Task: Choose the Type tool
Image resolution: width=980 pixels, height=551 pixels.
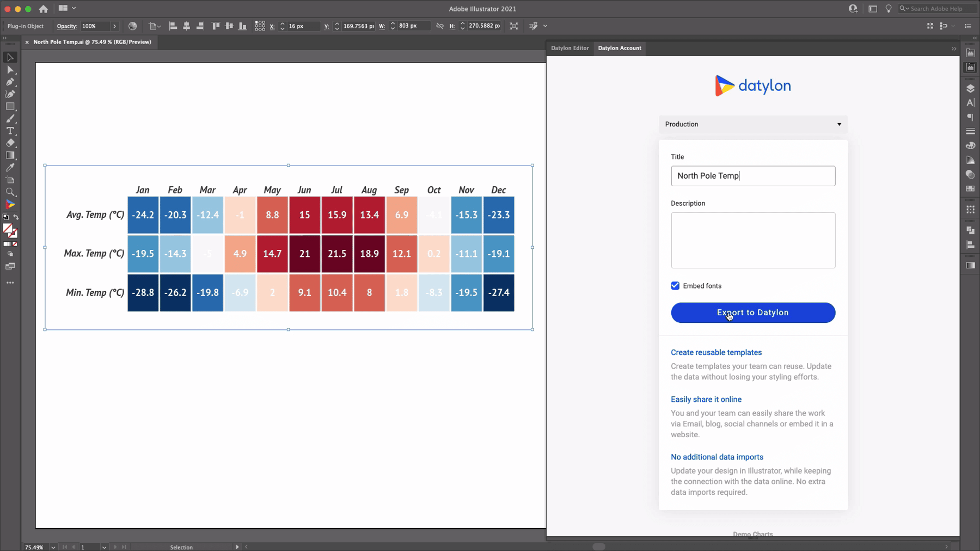Action: (10, 131)
